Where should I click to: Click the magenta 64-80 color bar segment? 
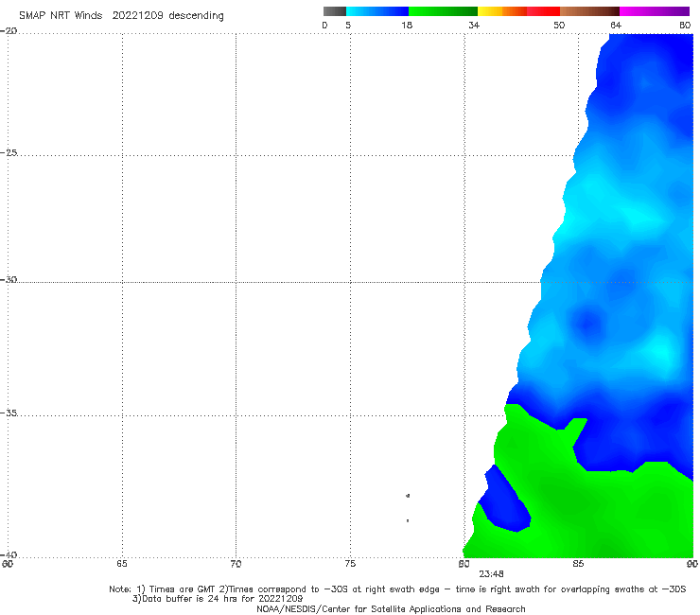(x=655, y=11)
